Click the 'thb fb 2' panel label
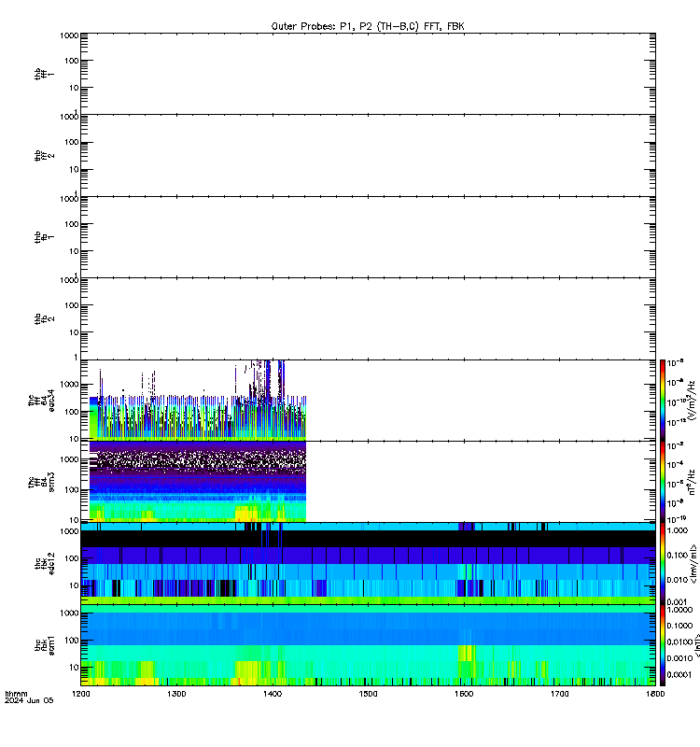This screenshot has height=747, width=700. tap(44, 318)
